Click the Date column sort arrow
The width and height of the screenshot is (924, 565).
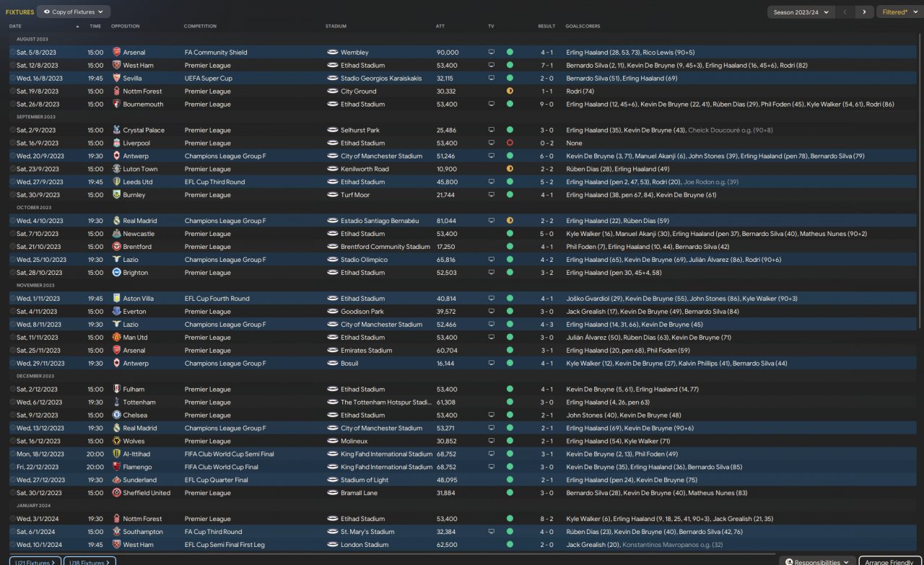tap(77, 27)
